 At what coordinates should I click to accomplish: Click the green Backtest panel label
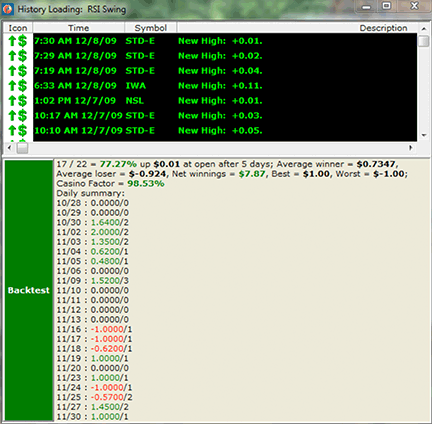click(x=29, y=290)
